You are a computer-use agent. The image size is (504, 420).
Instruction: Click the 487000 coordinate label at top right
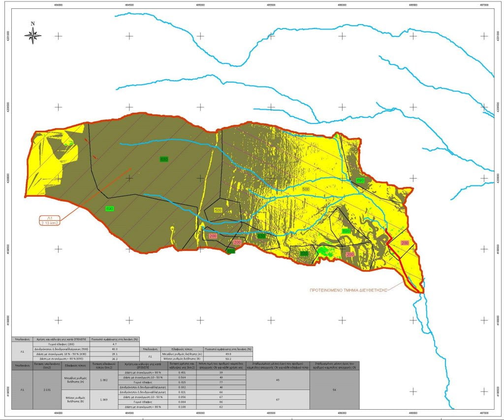click(x=483, y=6)
